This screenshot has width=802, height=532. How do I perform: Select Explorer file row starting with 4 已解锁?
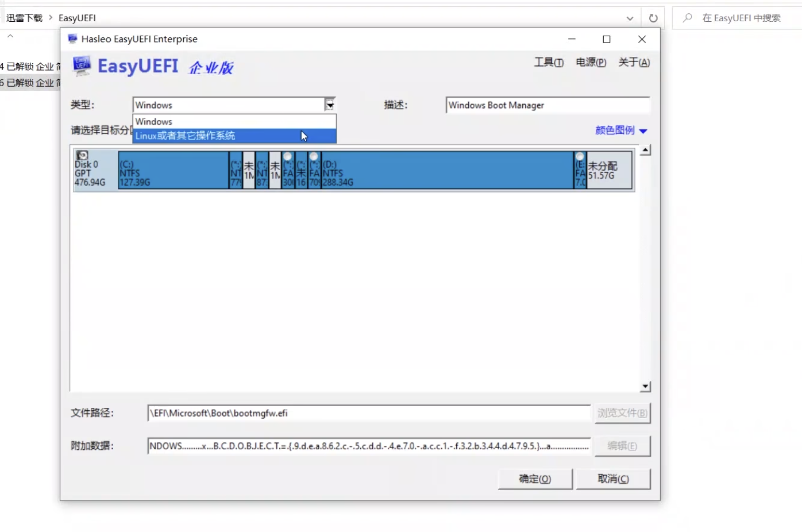[x=30, y=67]
